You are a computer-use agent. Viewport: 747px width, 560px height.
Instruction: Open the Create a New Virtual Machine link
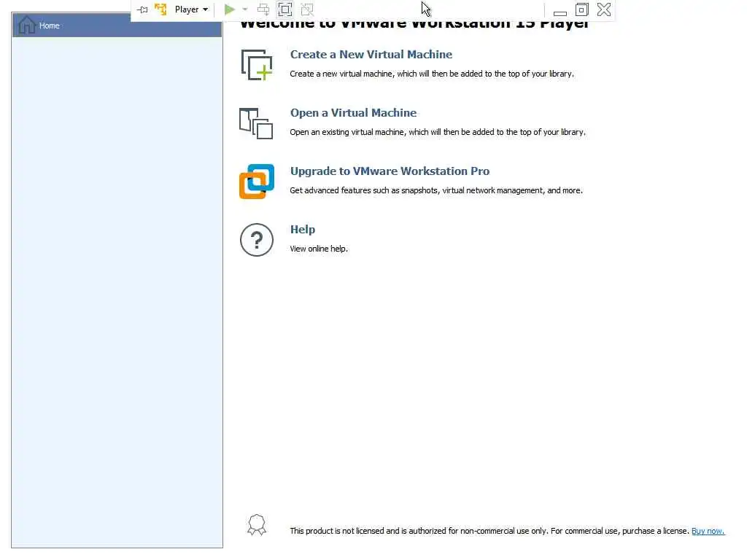pyautogui.click(x=371, y=54)
